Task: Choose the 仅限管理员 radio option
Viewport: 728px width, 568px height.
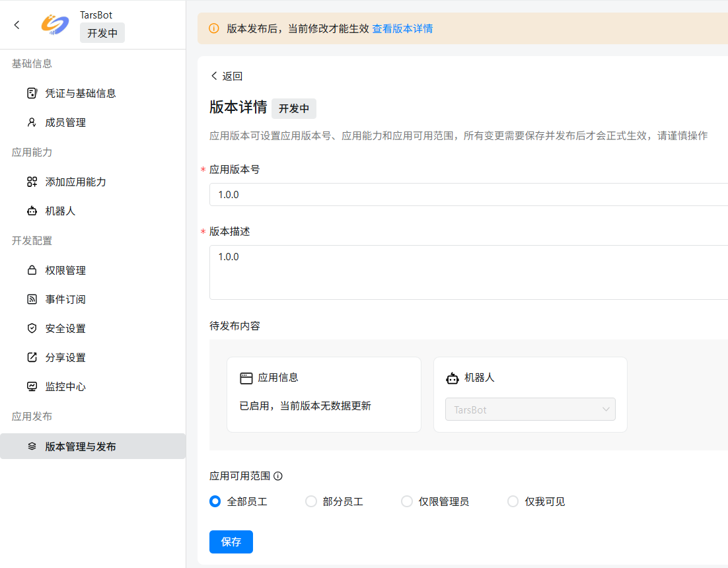Action: click(407, 501)
